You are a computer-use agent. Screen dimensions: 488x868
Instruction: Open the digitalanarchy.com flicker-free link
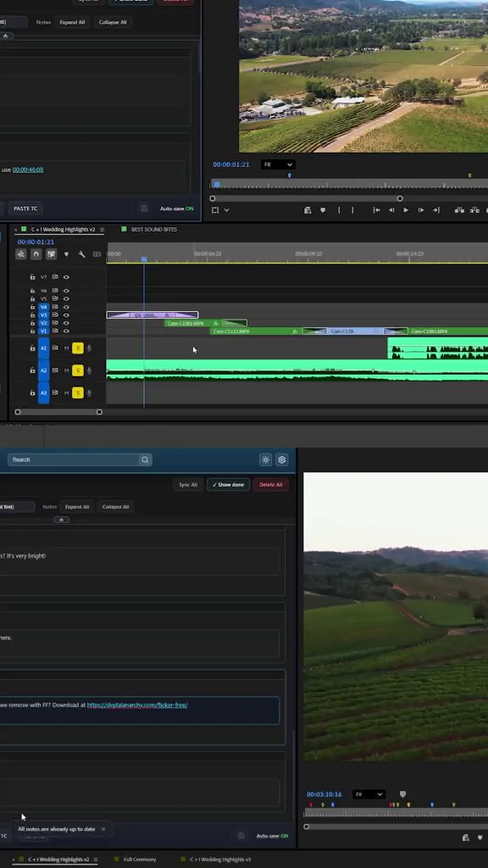[137, 705]
